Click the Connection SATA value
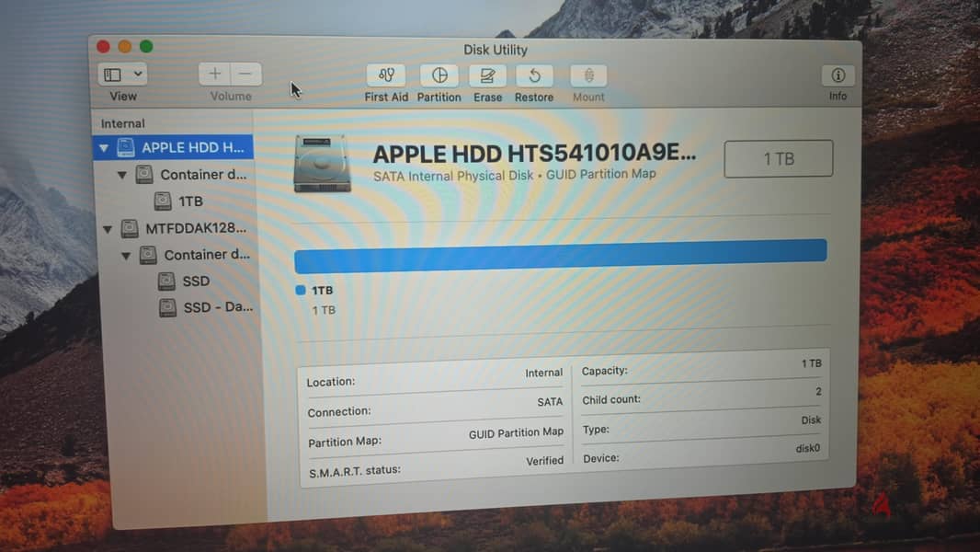The image size is (980, 552). (x=550, y=402)
